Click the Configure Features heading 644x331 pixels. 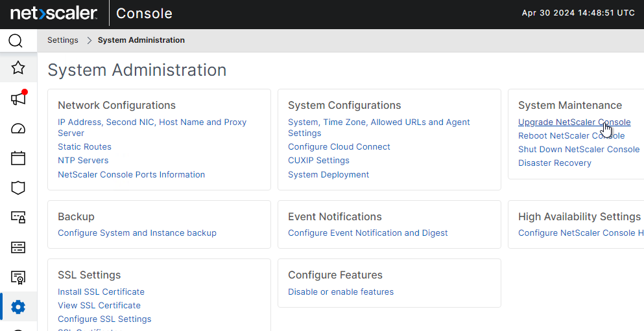[335, 275]
